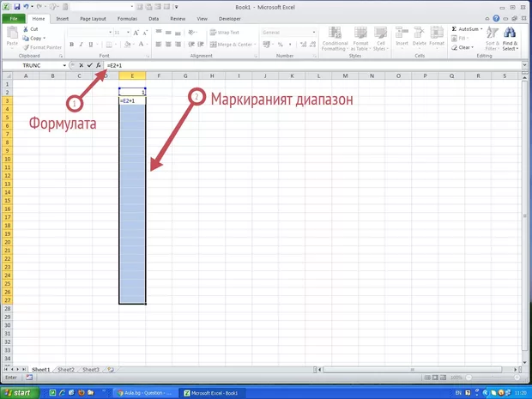Switch to the Formulas tab
532x399 pixels.
pos(127,19)
